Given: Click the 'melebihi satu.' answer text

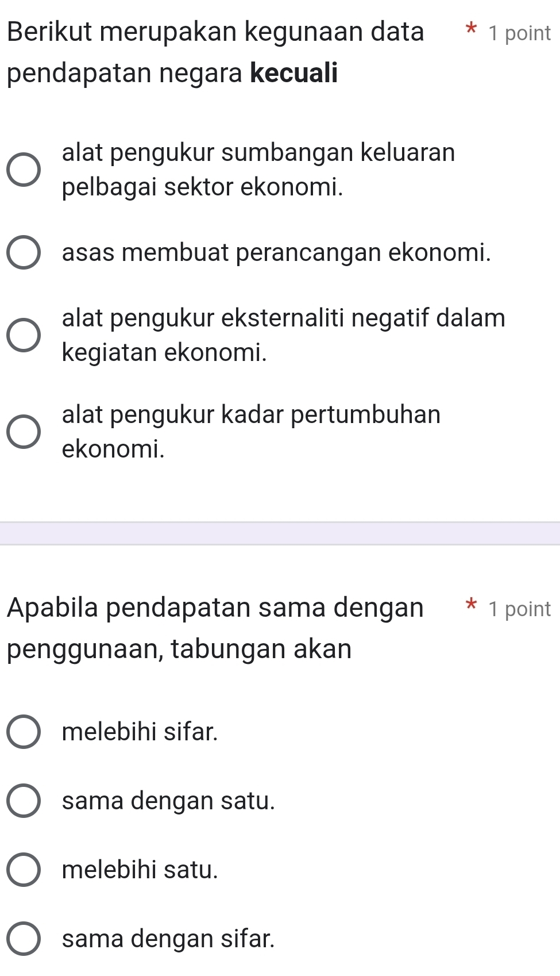Looking at the screenshot, I should (140, 870).
